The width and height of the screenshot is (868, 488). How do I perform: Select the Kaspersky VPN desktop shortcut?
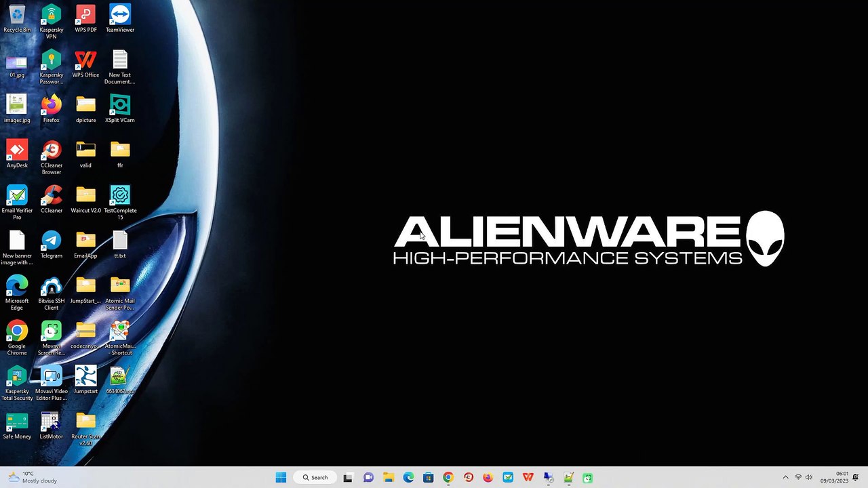click(x=52, y=22)
